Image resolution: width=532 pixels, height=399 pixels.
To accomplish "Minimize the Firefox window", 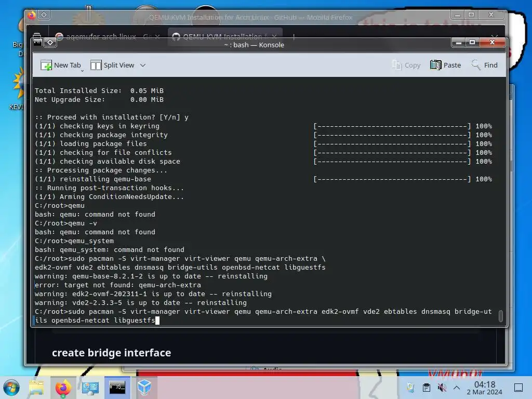I will 458,15.
